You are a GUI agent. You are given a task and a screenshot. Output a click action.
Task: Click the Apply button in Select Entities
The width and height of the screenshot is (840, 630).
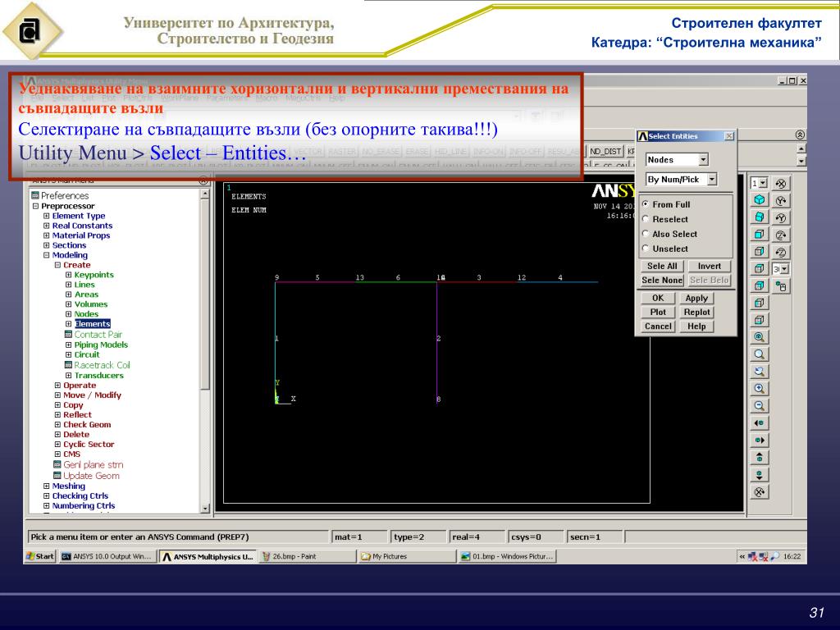click(696, 298)
